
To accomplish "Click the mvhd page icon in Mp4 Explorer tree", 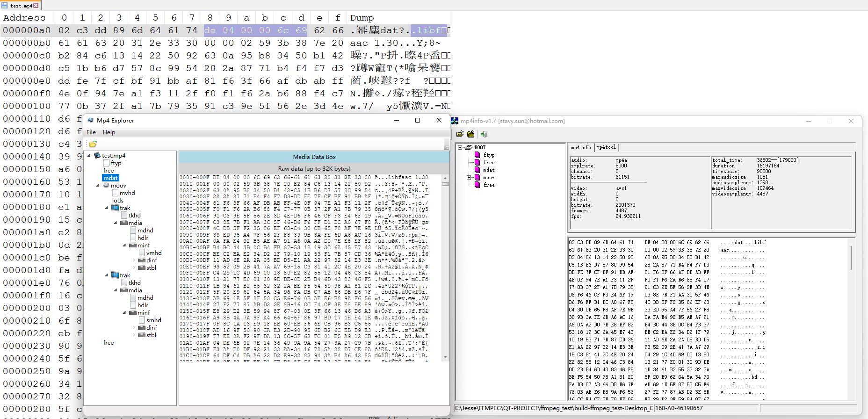I will coord(115,193).
